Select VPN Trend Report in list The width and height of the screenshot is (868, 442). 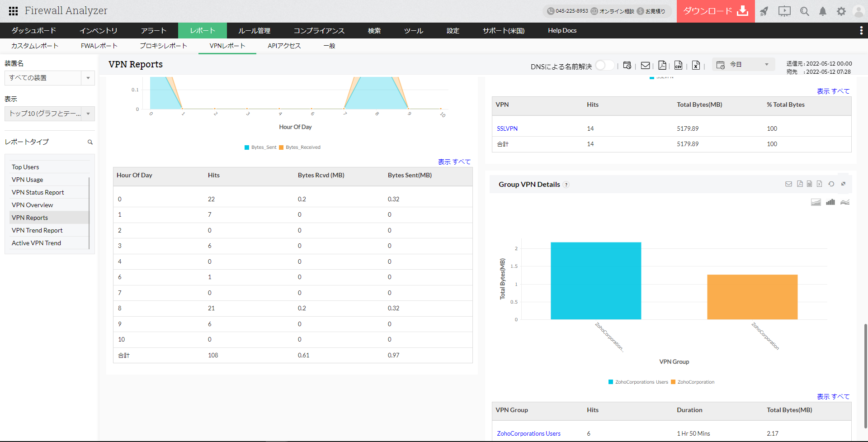tap(37, 230)
